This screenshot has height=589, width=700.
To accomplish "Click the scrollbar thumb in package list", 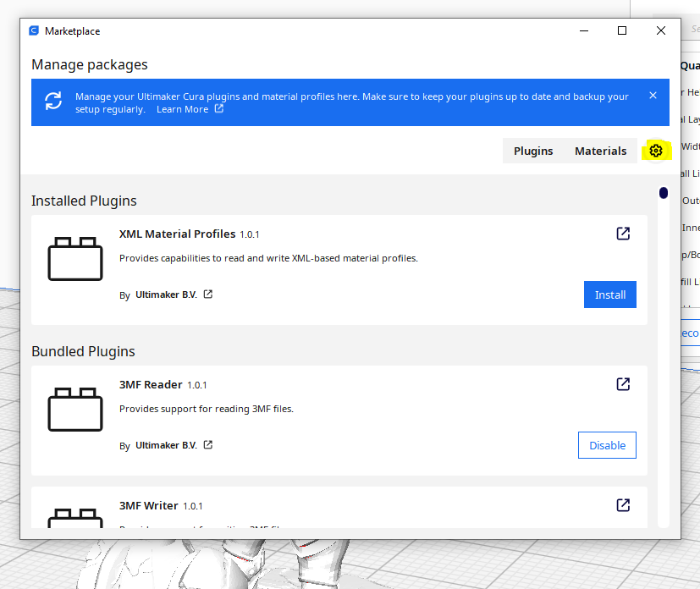I will (664, 193).
